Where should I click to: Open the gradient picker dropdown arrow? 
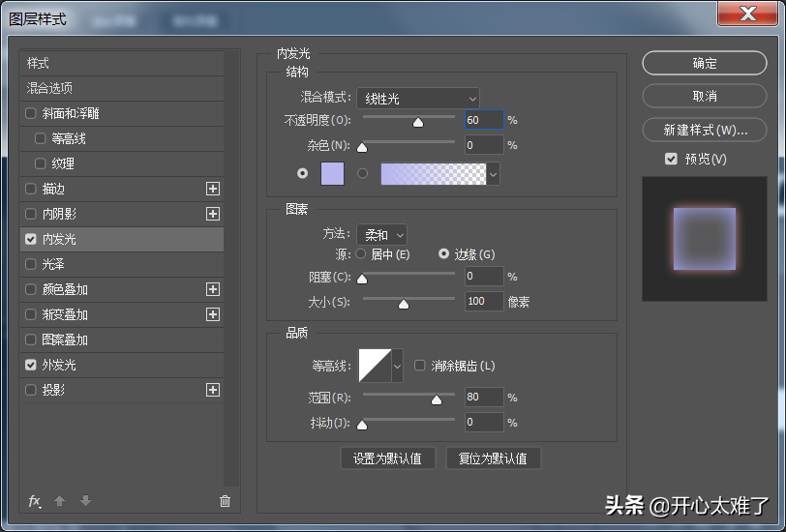(x=494, y=174)
